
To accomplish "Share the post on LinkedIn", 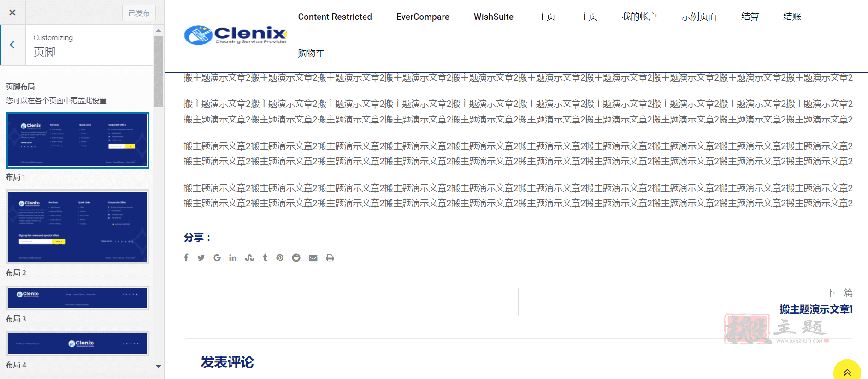I will point(233,257).
